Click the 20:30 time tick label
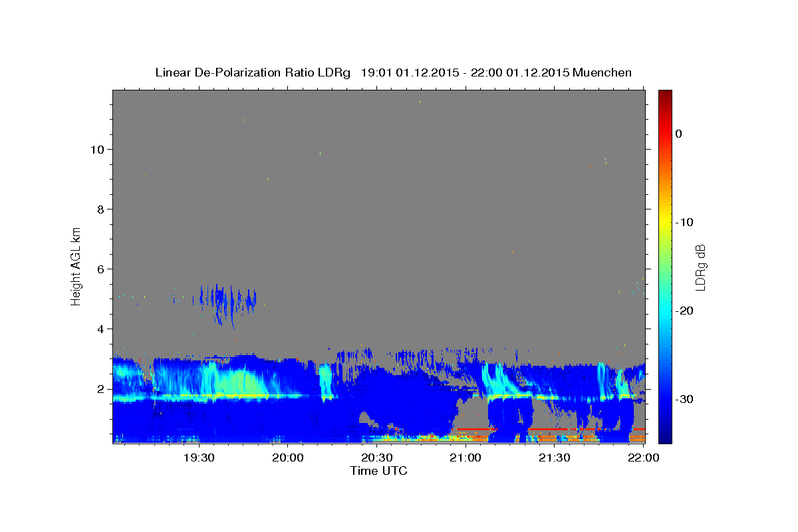 (x=376, y=458)
